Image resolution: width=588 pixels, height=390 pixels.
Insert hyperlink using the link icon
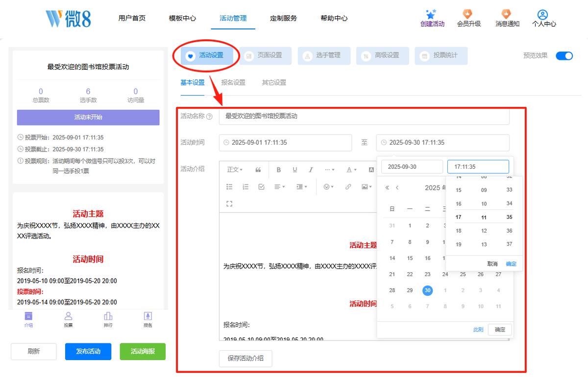click(348, 186)
